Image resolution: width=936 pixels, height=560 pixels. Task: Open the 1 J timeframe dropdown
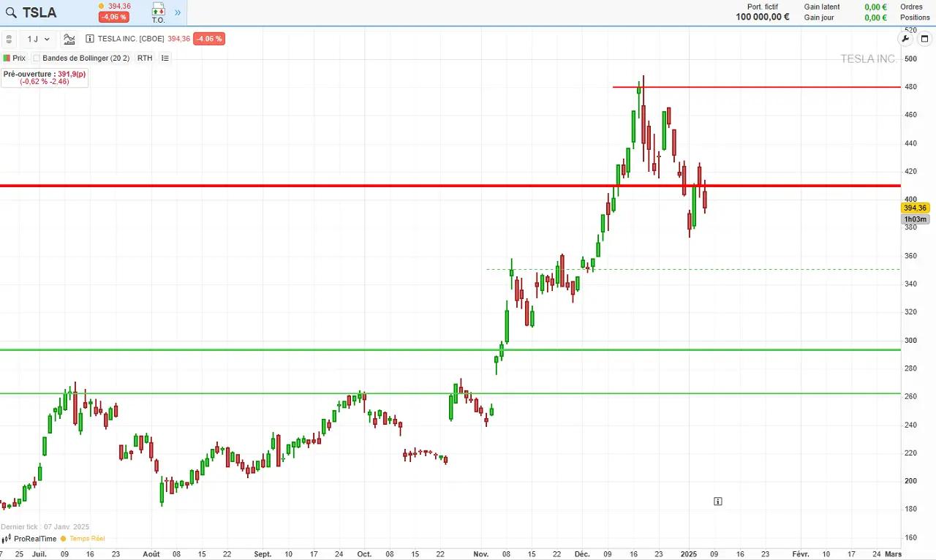(x=38, y=39)
